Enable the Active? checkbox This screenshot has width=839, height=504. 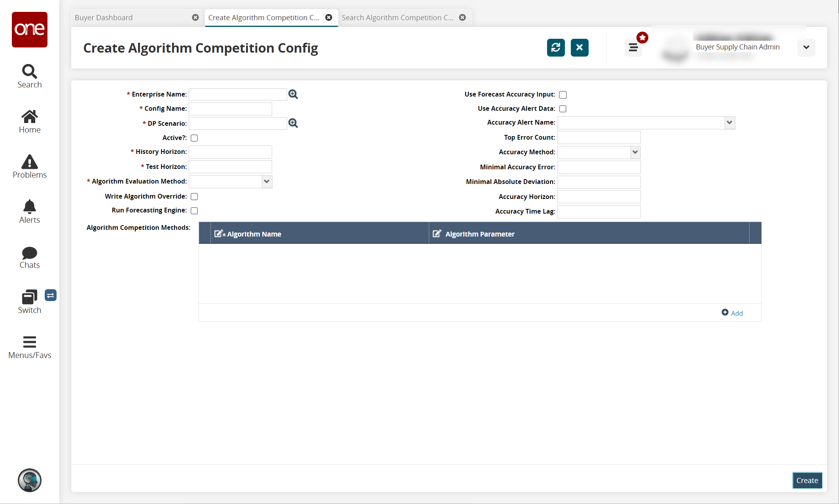[194, 138]
